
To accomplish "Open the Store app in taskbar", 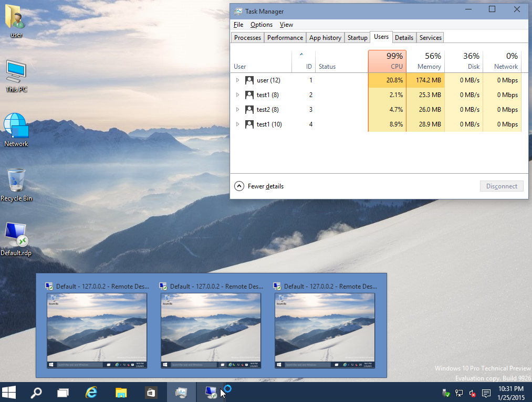I will pos(151,392).
